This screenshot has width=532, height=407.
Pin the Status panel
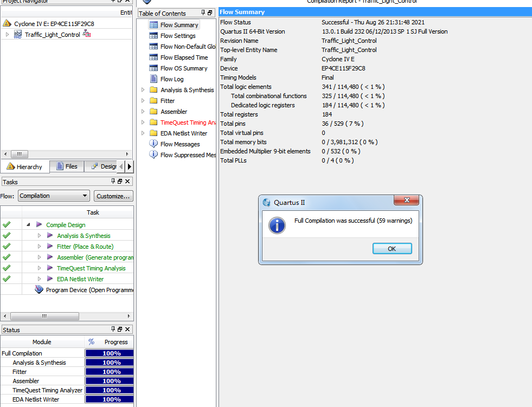[113, 329]
